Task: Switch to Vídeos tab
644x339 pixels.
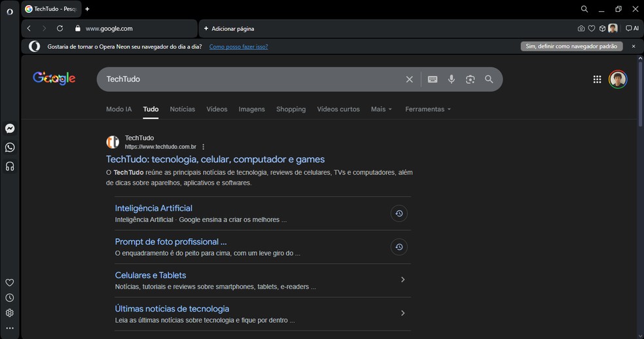Action: coord(217,109)
